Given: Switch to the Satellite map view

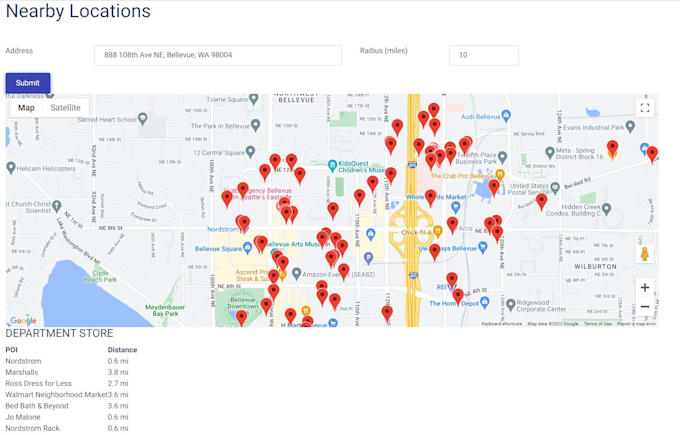Looking at the screenshot, I should pos(65,108).
